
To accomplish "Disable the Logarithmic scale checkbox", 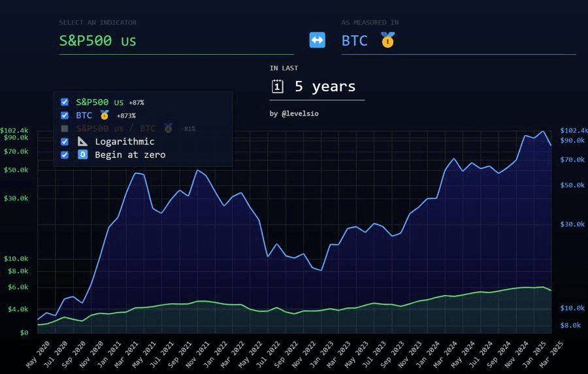I will tap(65, 142).
